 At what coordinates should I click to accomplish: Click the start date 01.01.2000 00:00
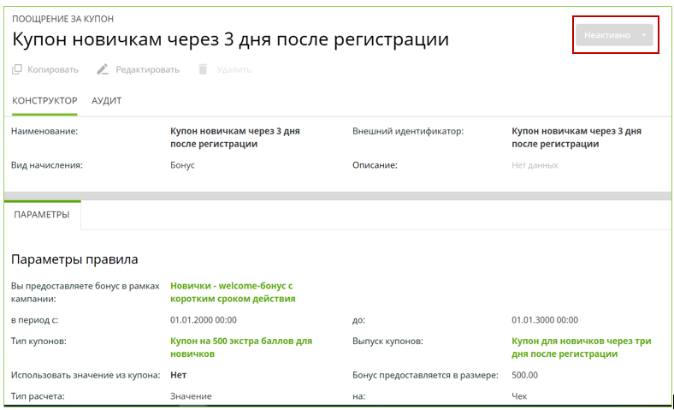[x=204, y=320]
